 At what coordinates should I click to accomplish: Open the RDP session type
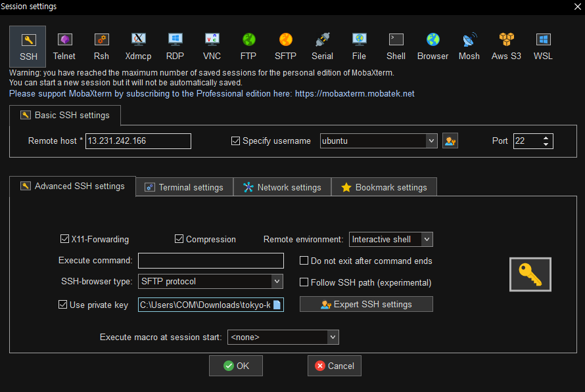(175, 46)
